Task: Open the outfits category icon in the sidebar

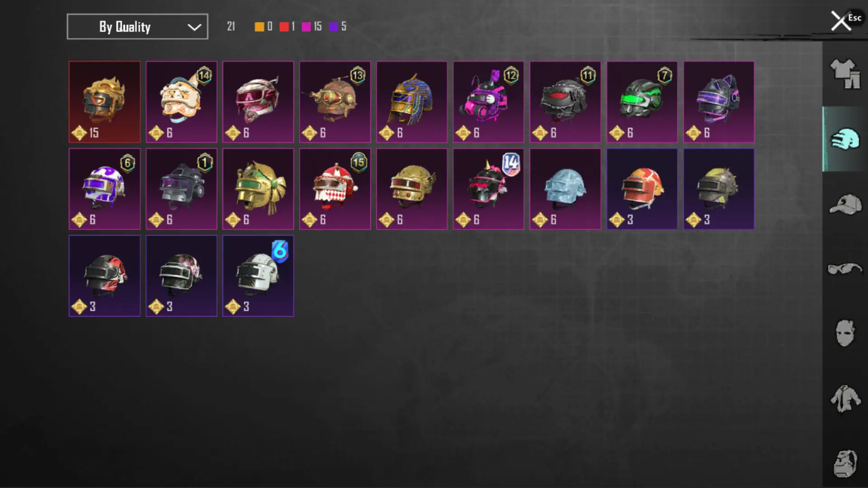Action: [844, 74]
